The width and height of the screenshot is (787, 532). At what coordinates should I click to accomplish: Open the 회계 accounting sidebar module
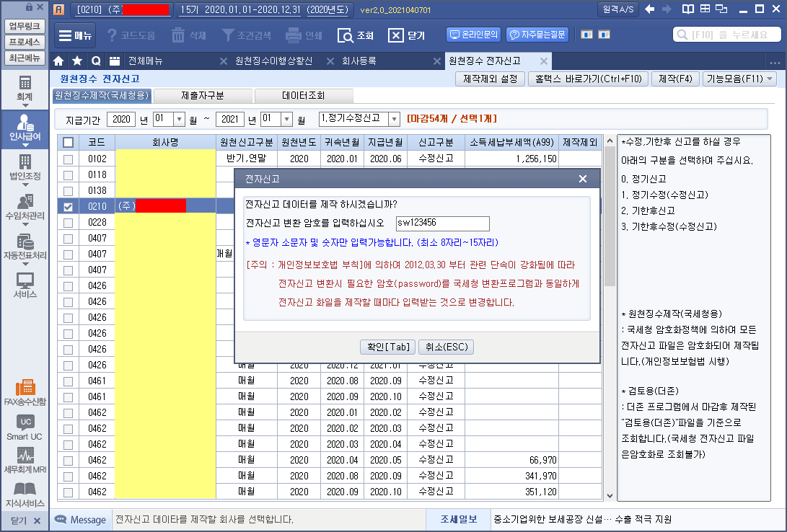point(25,88)
